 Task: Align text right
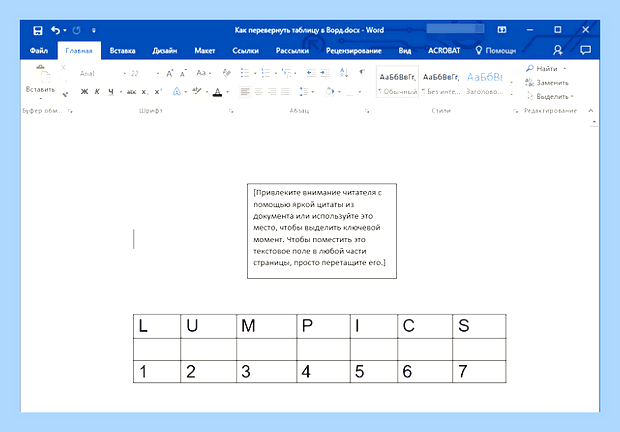[272, 92]
